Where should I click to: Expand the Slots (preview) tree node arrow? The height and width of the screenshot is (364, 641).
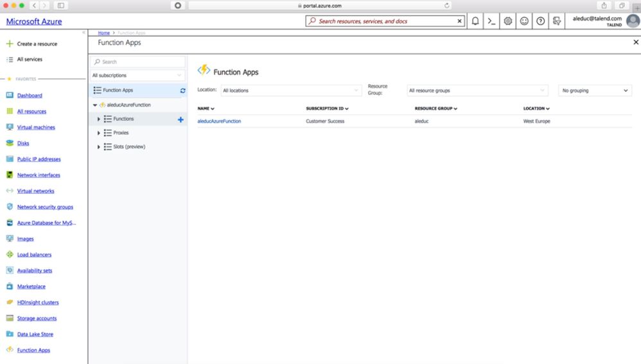(x=98, y=146)
